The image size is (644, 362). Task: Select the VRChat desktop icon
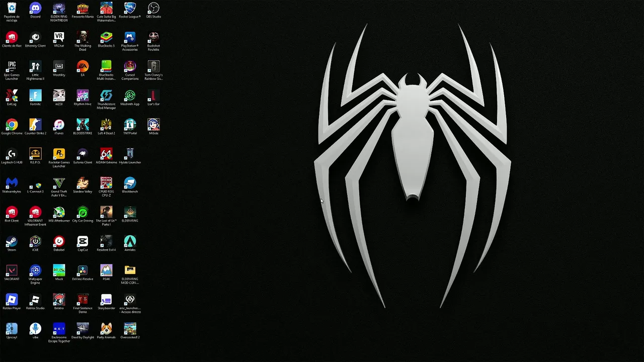click(x=59, y=38)
